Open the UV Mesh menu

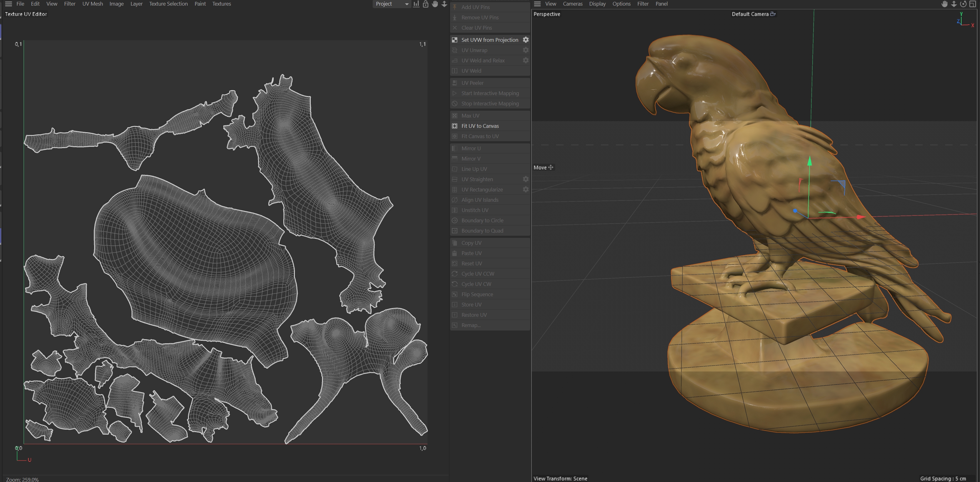[93, 4]
